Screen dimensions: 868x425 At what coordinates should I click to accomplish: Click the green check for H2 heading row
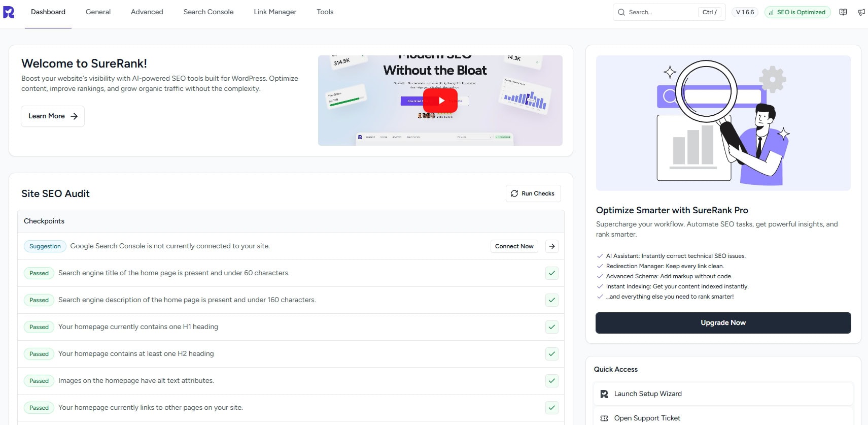(x=552, y=354)
